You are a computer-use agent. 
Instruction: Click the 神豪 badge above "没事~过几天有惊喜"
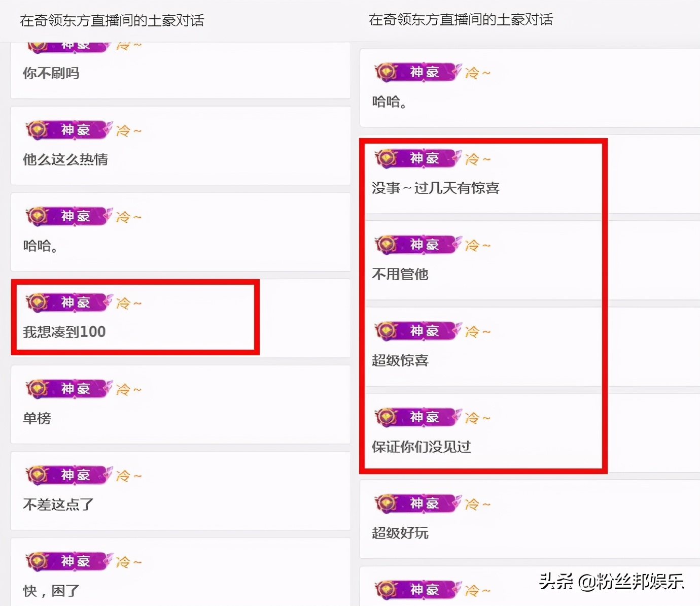[x=418, y=158]
